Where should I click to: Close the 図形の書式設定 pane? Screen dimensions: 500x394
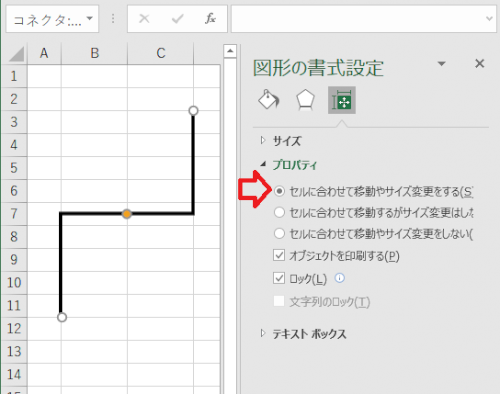click(x=479, y=63)
